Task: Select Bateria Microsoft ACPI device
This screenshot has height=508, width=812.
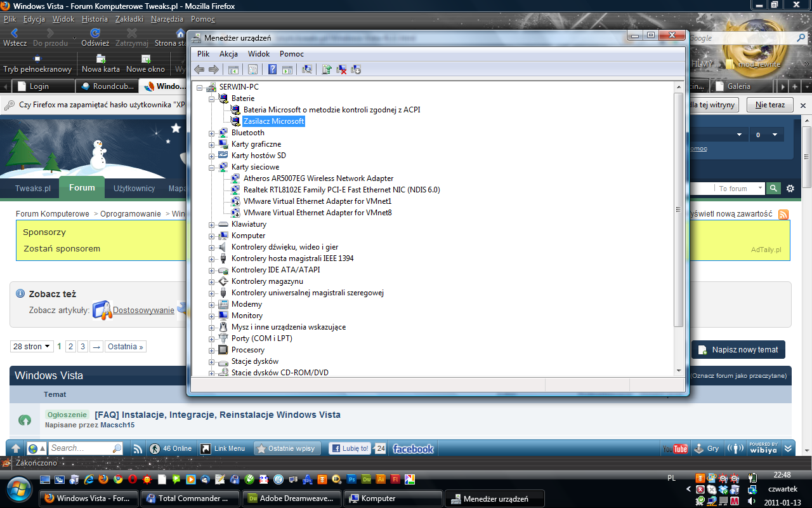Action: (332, 110)
